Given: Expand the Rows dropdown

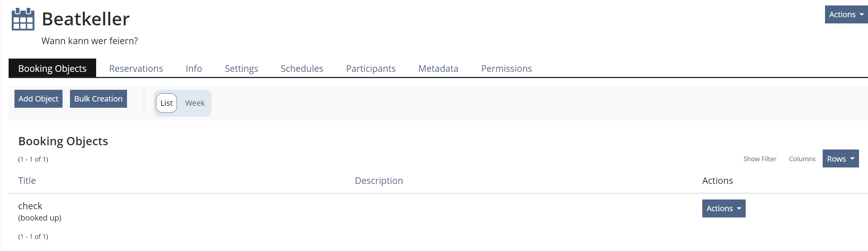Looking at the screenshot, I should click(x=840, y=159).
